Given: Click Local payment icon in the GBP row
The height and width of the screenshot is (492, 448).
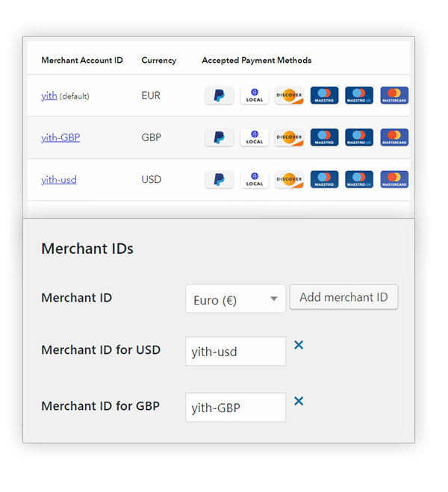Looking at the screenshot, I should [x=255, y=137].
